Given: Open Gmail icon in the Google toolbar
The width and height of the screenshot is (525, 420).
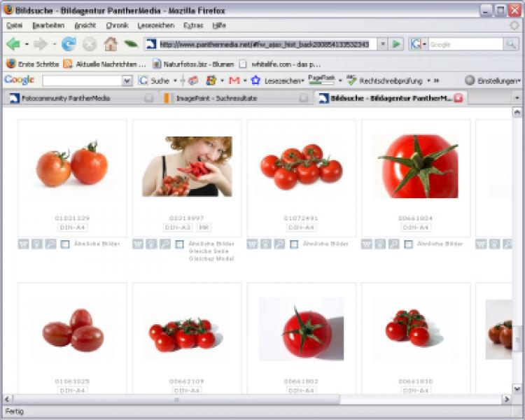Looking at the screenshot, I should click(x=234, y=80).
